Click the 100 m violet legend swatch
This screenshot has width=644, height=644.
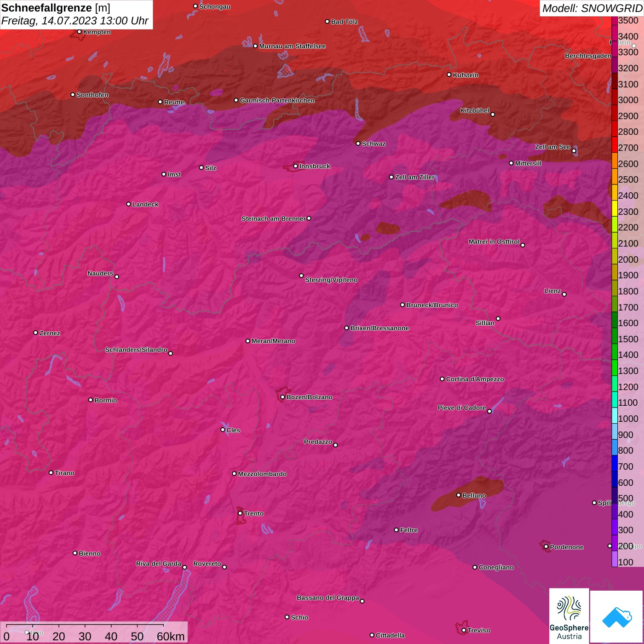615,559
